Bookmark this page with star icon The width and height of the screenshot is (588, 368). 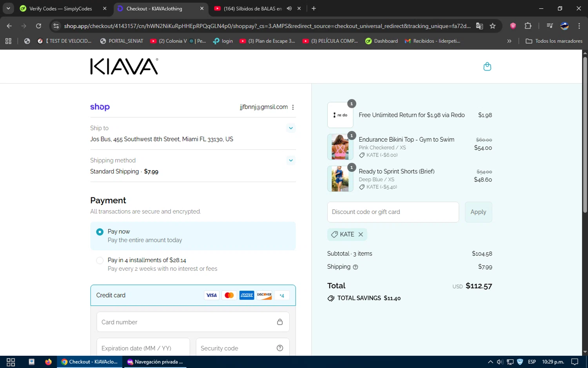tap(493, 26)
